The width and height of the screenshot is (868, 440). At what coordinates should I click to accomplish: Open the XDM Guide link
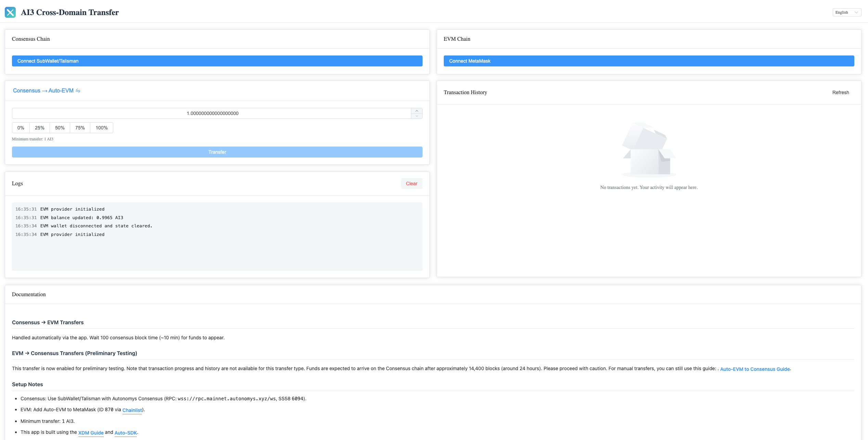coord(91,433)
